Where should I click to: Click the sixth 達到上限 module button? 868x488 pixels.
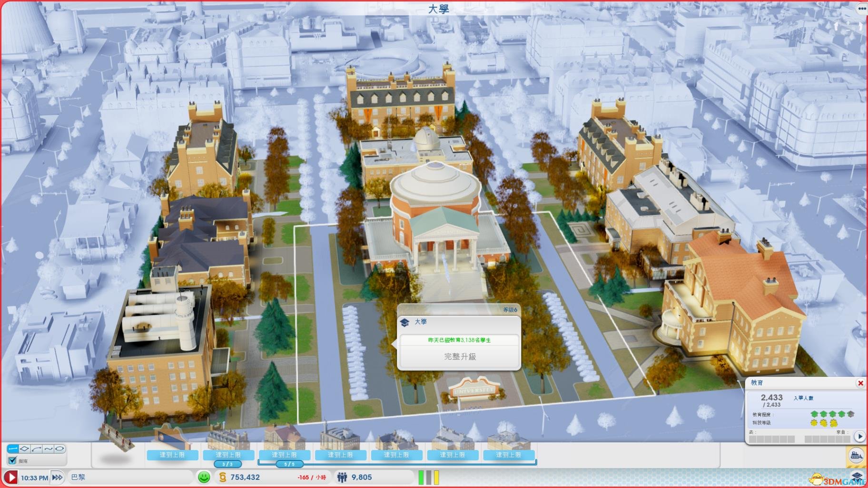(x=453, y=455)
